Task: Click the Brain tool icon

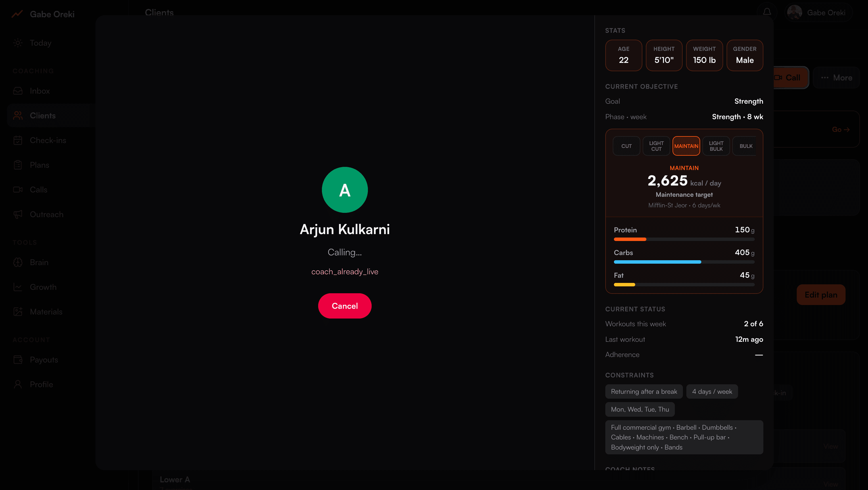Action: pos(18,262)
